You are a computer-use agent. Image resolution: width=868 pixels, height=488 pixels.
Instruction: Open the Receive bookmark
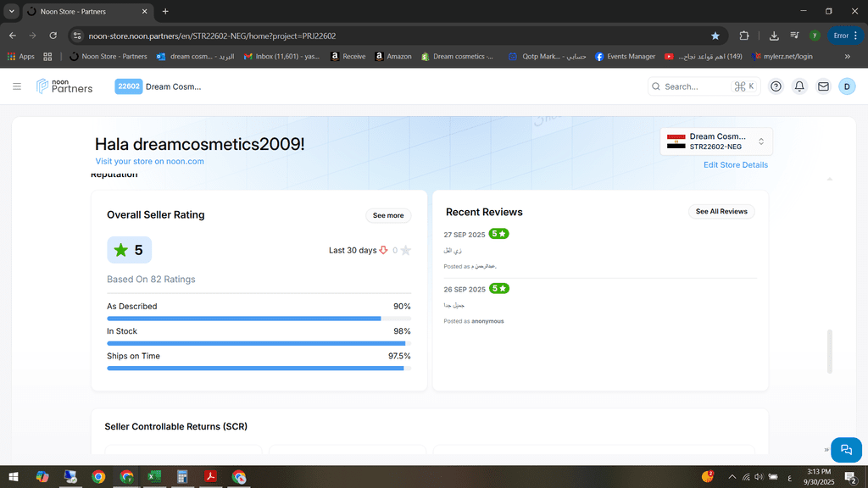pos(348,57)
